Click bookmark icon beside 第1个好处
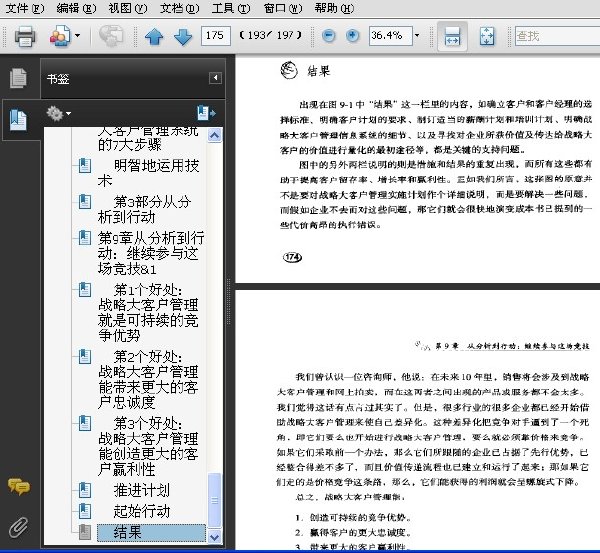 pyautogui.click(x=85, y=290)
